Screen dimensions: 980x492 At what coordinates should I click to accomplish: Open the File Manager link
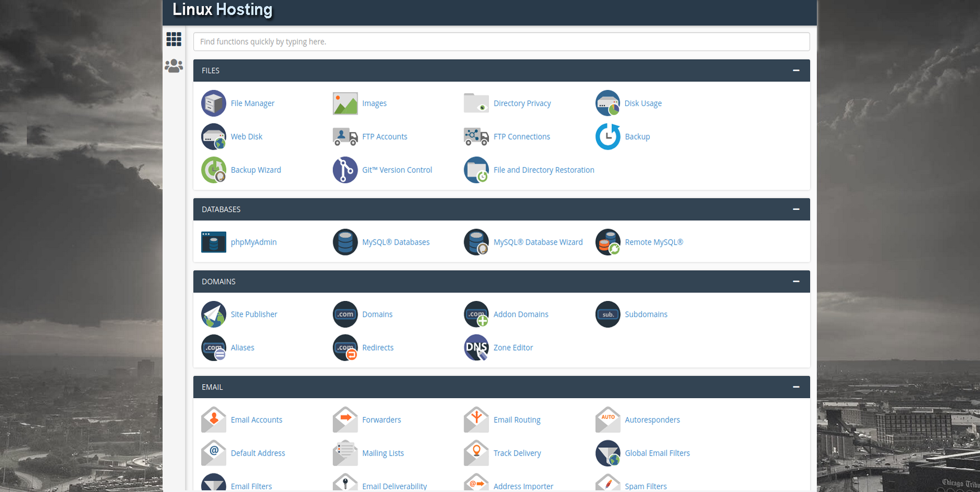click(253, 103)
